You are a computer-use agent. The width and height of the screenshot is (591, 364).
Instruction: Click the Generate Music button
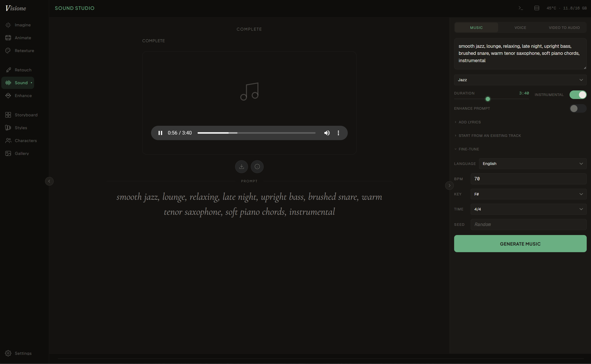click(520, 244)
